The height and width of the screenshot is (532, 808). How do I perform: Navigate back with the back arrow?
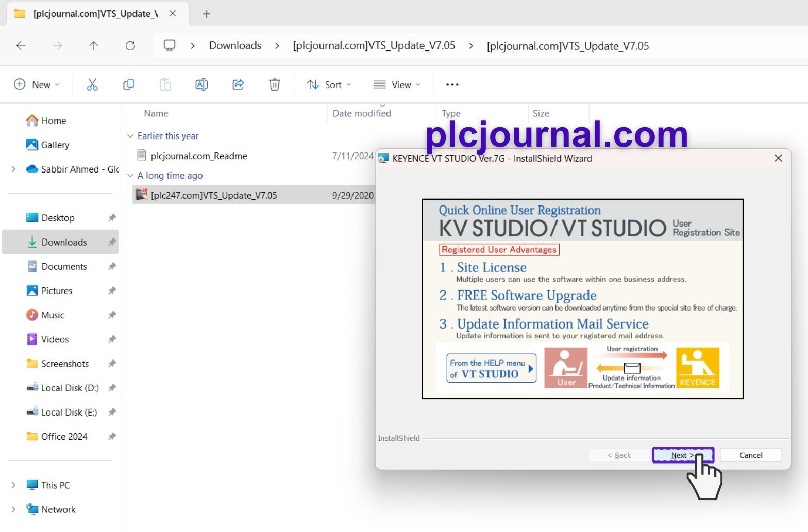click(21, 46)
